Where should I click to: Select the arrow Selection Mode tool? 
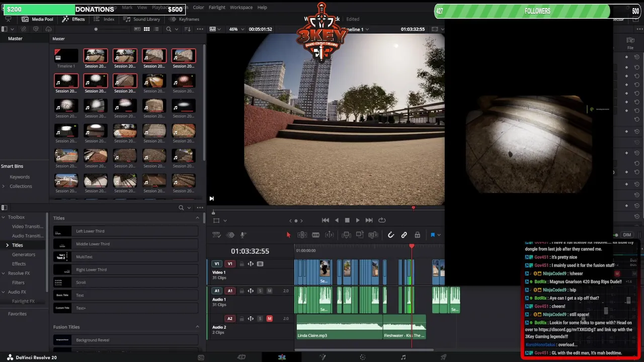tap(288, 235)
